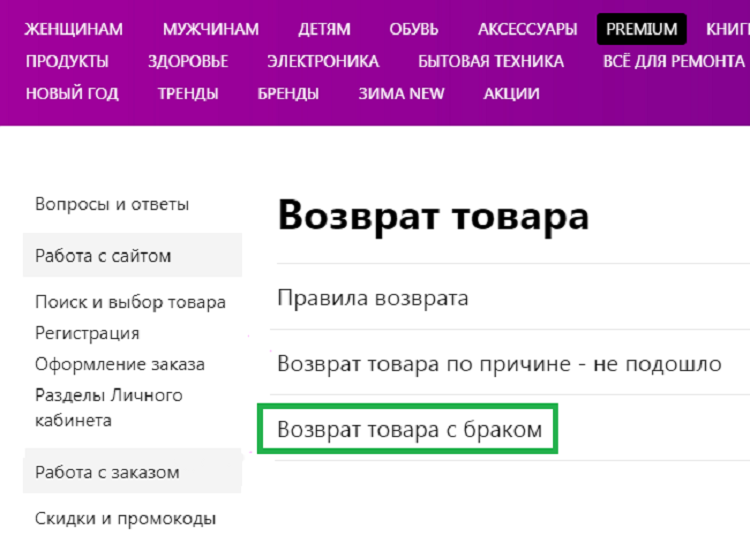Open АКСЕССУАРЫ menu item
This screenshot has width=750, height=536.
coord(527,29)
